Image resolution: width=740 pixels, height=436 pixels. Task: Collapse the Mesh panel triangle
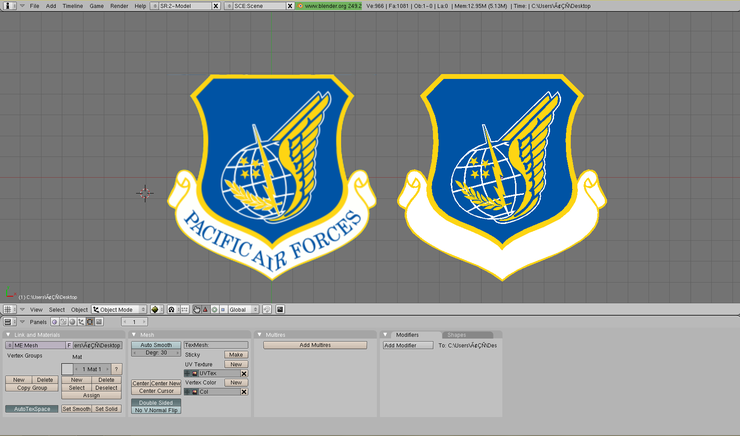click(134, 335)
